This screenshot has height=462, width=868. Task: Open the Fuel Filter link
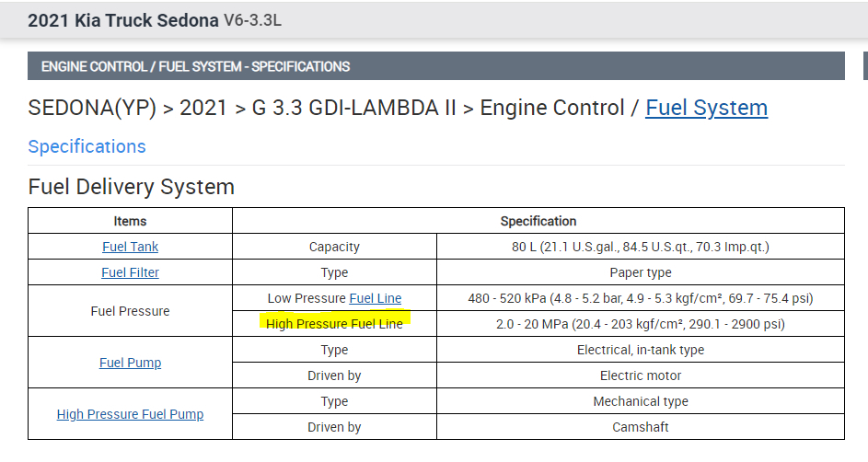(130, 272)
